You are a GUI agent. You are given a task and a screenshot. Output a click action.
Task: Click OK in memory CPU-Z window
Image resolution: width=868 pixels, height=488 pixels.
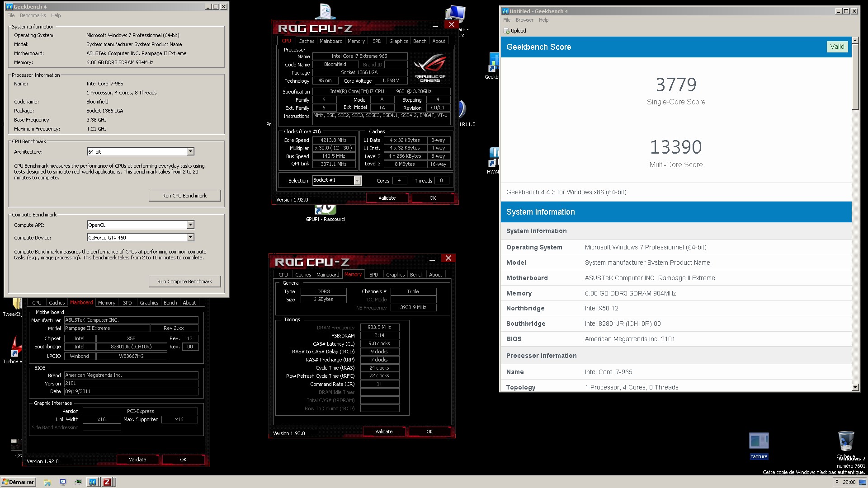(429, 432)
